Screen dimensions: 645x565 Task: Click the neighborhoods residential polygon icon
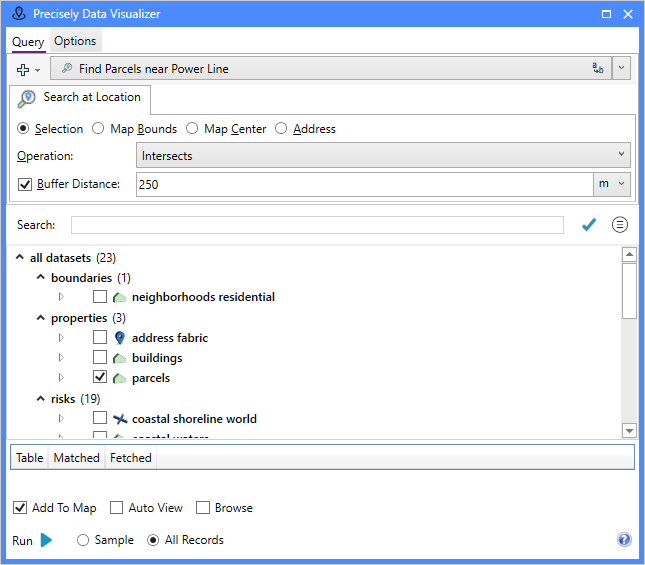(119, 297)
